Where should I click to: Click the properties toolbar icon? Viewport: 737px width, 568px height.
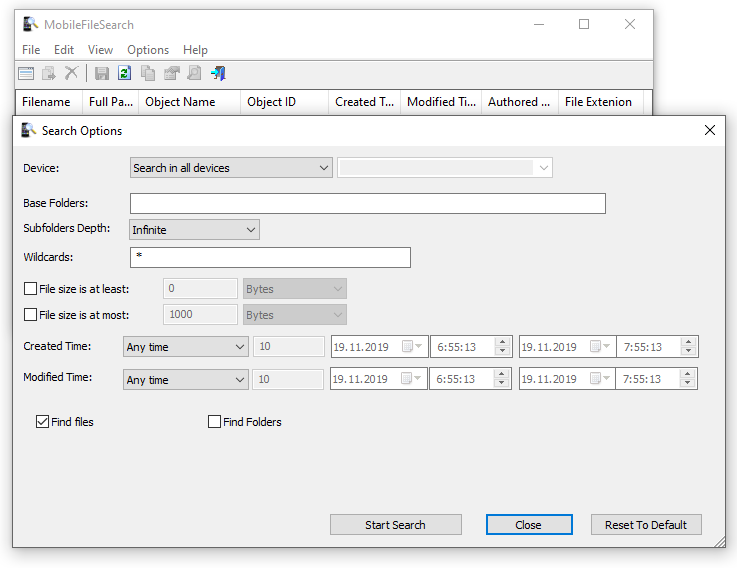171,73
